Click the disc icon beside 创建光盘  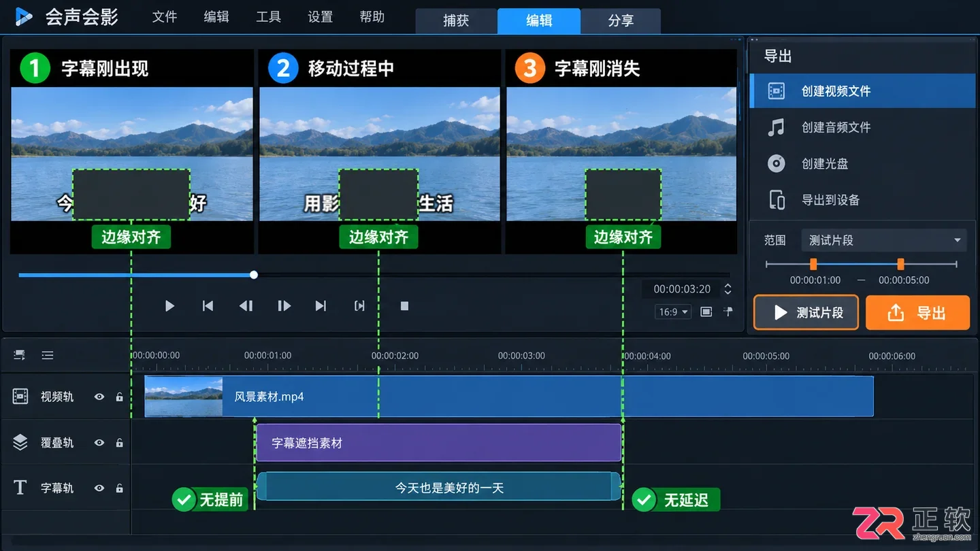[x=776, y=164]
